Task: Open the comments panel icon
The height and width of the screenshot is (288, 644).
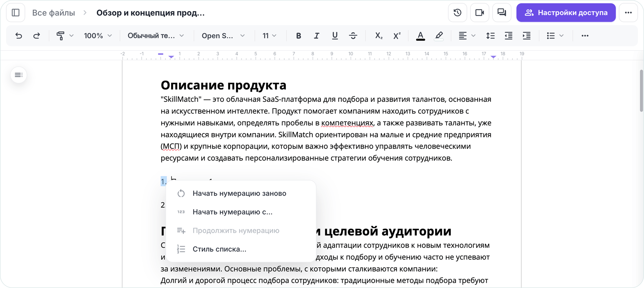Action: 502,13
